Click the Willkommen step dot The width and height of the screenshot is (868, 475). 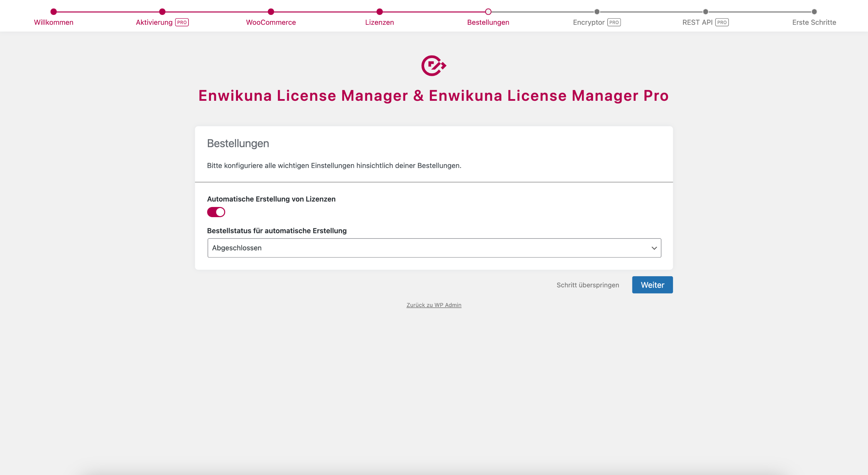(54, 12)
